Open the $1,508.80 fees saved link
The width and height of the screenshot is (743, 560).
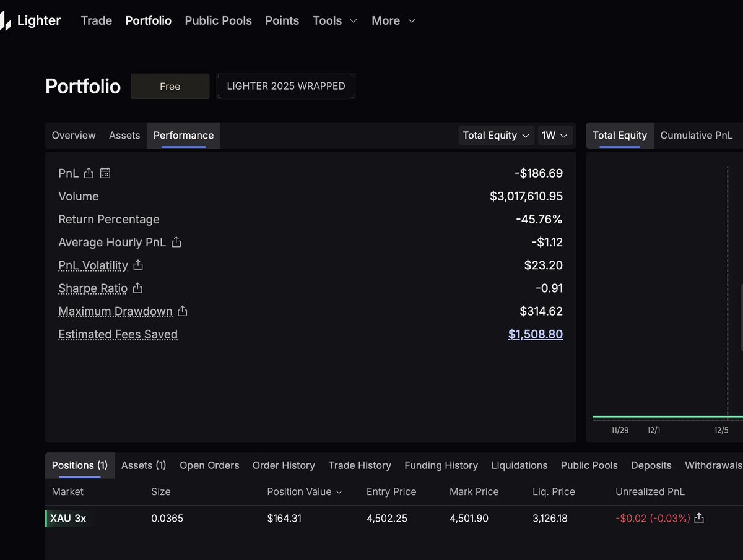(536, 334)
